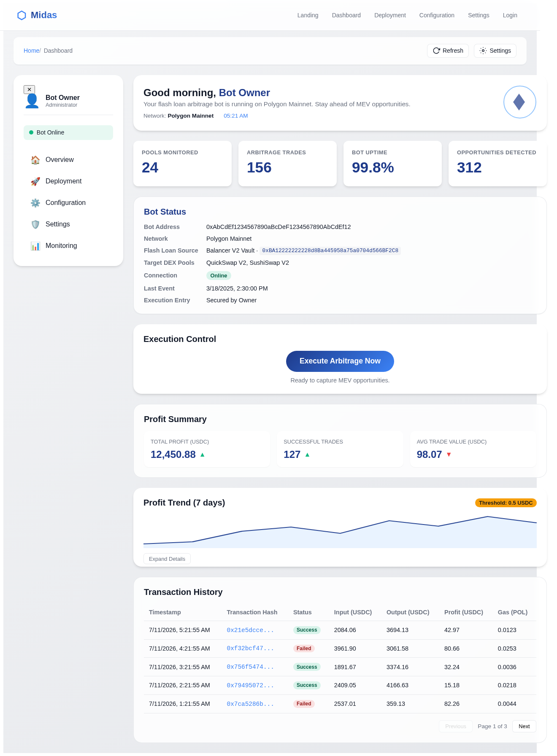This screenshot has width=557, height=756.
Task: Click the Balancer vault address 0xBA1222...
Action: pyautogui.click(x=330, y=250)
